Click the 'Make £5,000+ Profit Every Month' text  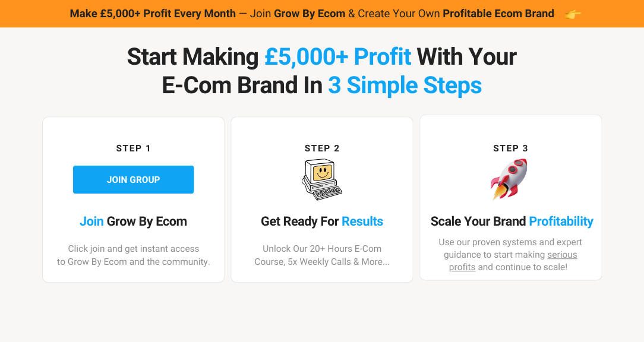coord(152,13)
